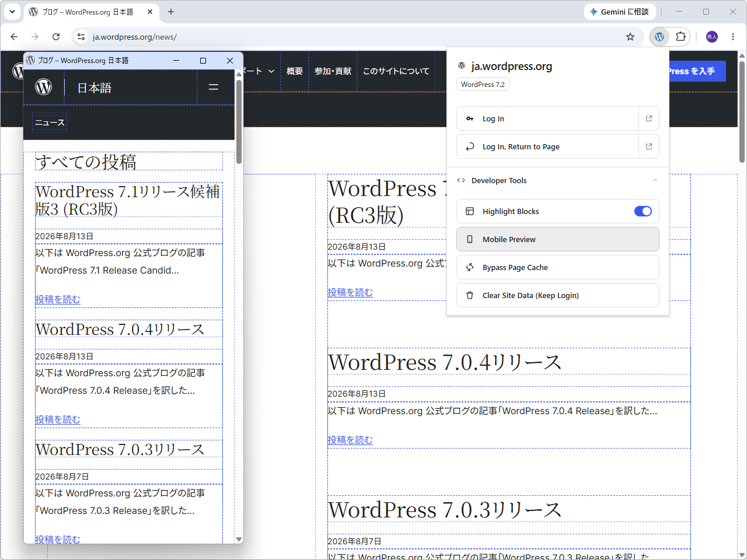Bookmark this page with the star icon

pyautogui.click(x=630, y=37)
